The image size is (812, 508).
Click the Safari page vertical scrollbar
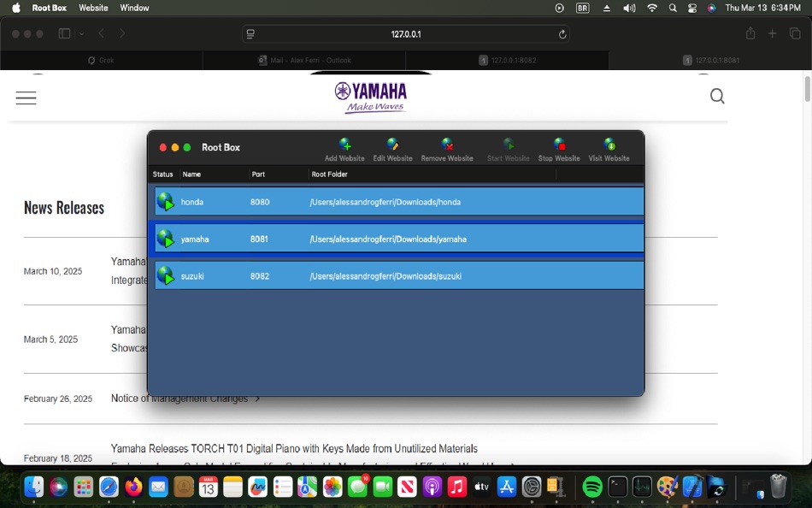[x=807, y=89]
